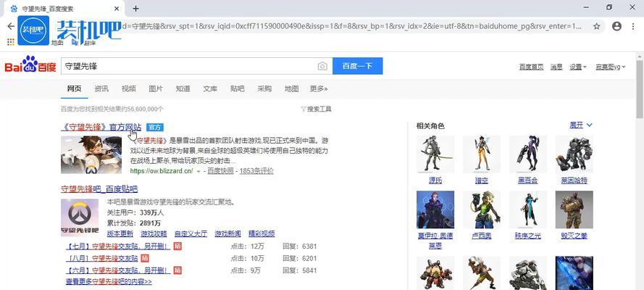Click the ow.blizzard.cn green URL text

coord(162,171)
